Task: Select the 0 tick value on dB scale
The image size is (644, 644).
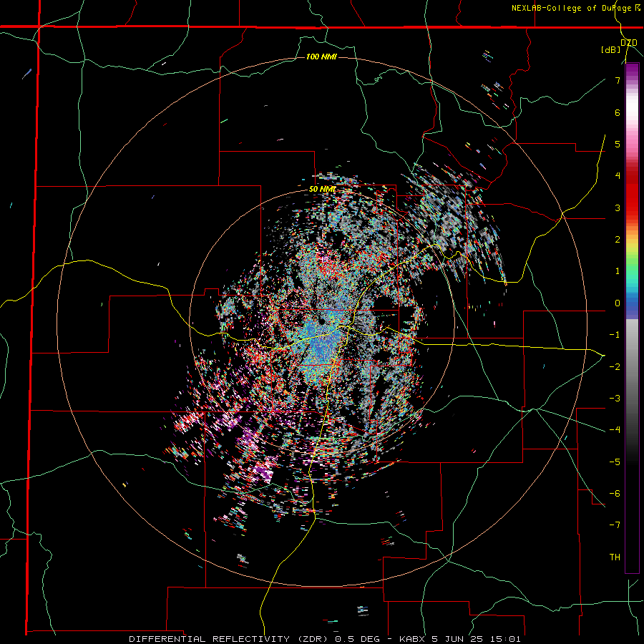Action: coord(618,303)
